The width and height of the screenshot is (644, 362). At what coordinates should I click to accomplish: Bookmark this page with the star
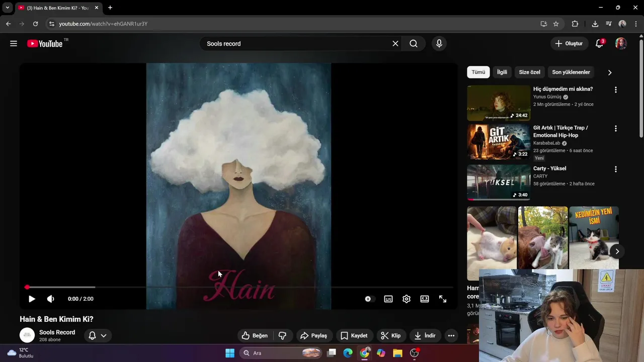[x=556, y=24]
